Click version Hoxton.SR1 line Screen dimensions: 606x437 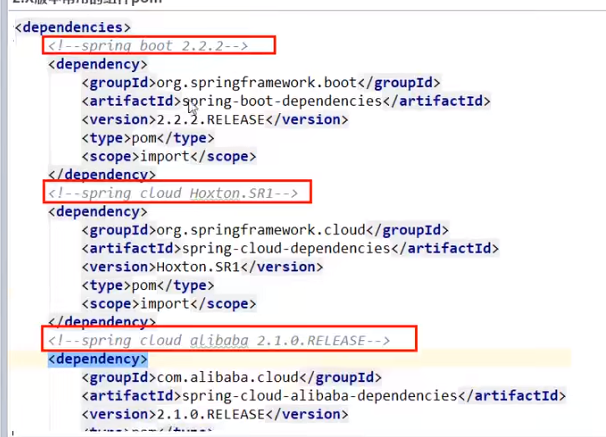[202, 267]
